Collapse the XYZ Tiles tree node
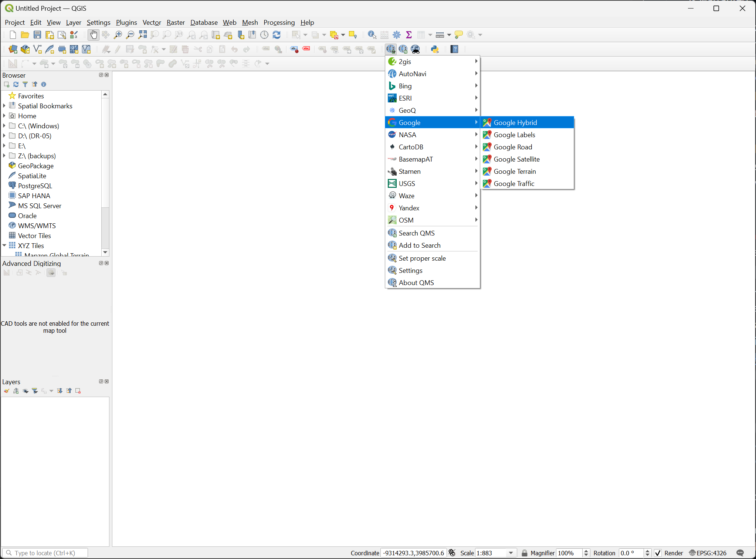Screen dimensions: 756x559 [4, 245]
